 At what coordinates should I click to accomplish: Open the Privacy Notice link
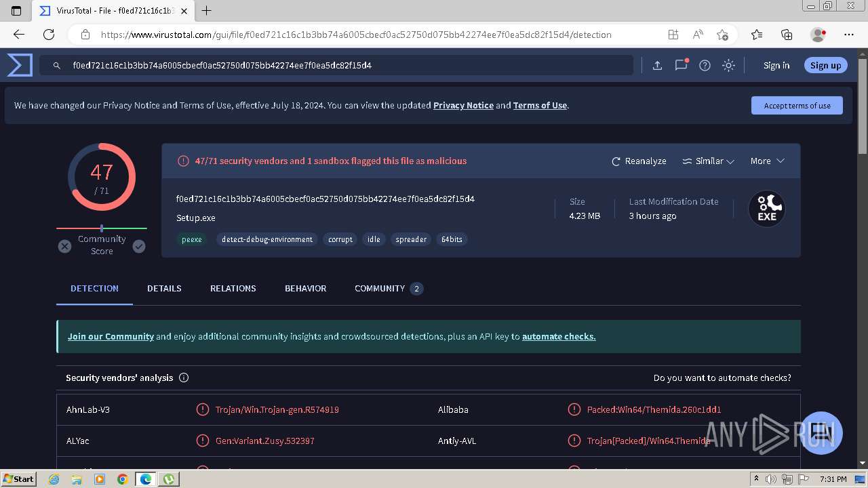point(463,105)
